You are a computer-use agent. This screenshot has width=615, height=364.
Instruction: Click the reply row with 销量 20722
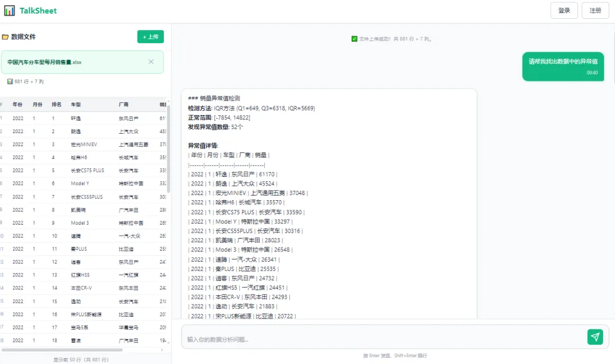pyautogui.click(x=242, y=316)
